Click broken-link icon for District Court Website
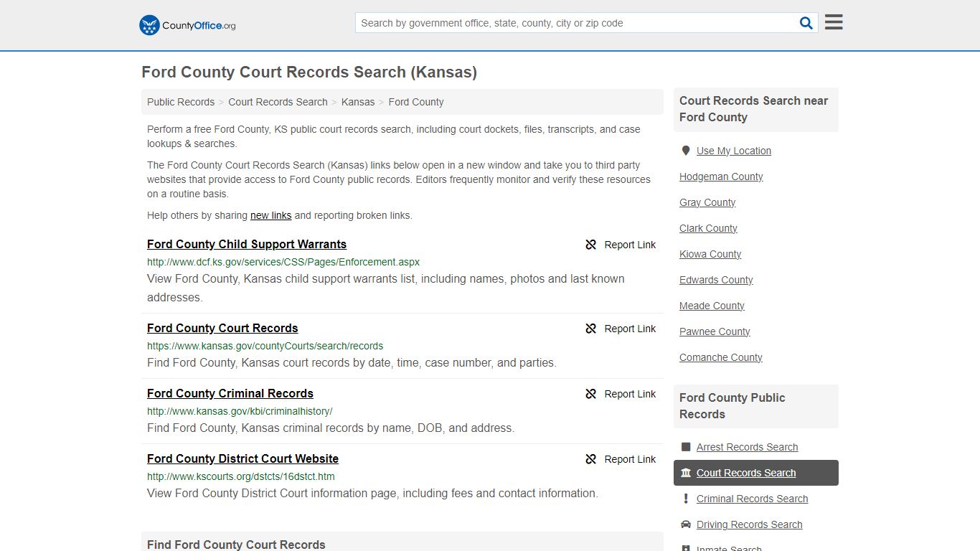Screen dimensions: 980x551 (x=591, y=459)
